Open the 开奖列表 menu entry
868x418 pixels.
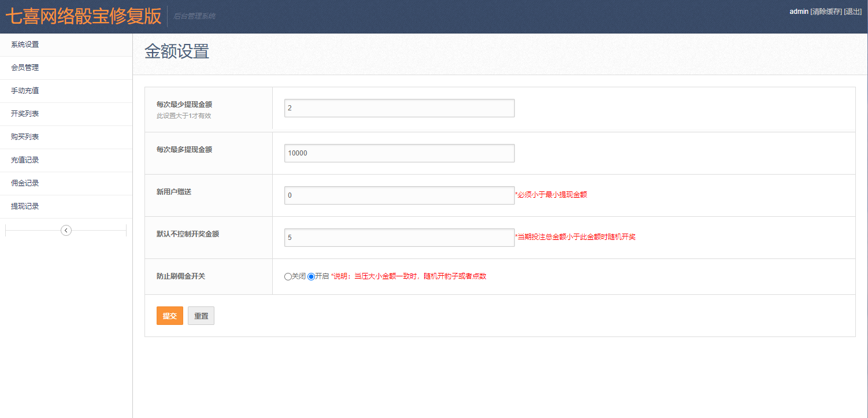click(25, 114)
